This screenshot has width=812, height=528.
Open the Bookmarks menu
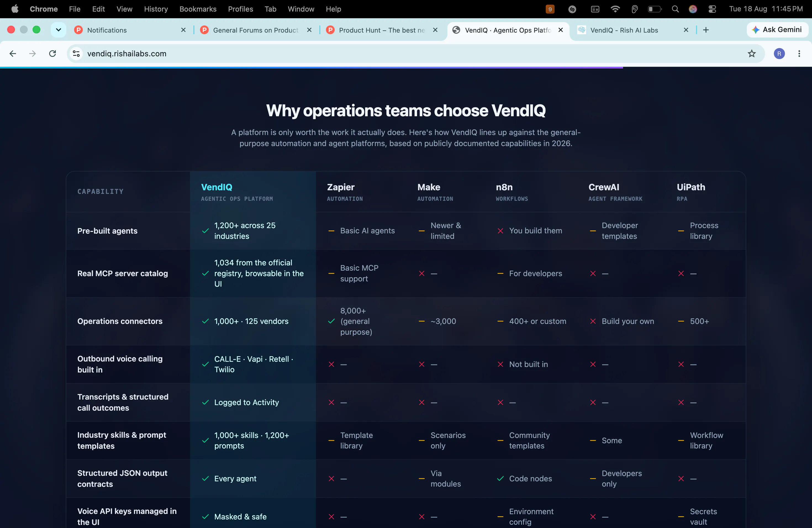[x=198, y=9]
